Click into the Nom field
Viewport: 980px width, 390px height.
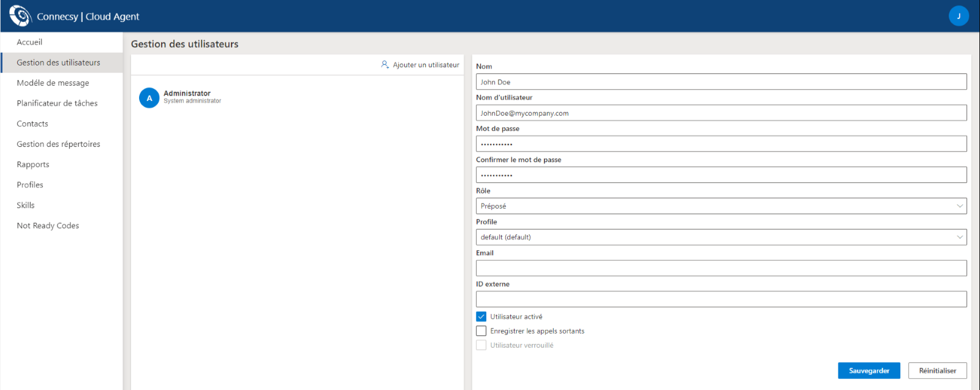(x=721, y=82)
